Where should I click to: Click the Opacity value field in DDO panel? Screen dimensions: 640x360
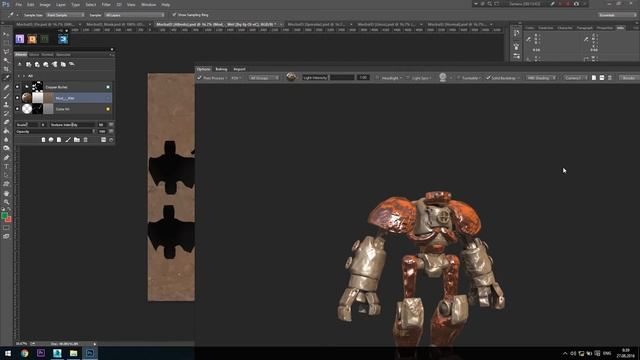click(x=102, y=131)
